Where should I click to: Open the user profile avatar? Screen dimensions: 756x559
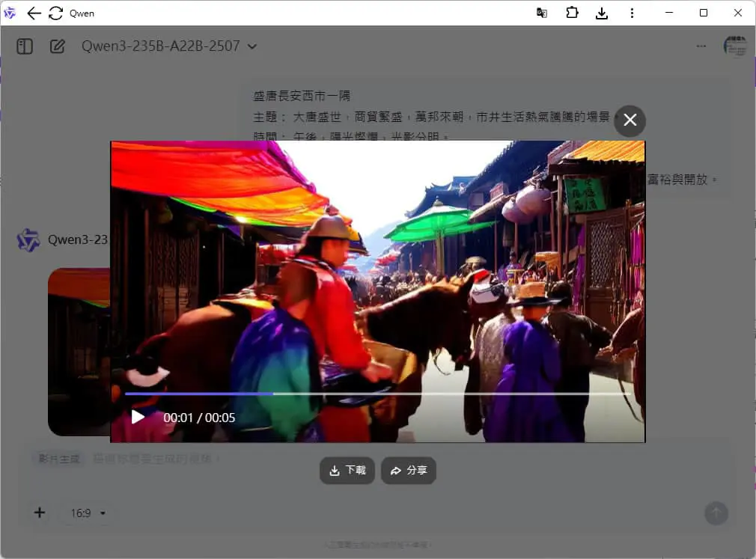point(735,46)
